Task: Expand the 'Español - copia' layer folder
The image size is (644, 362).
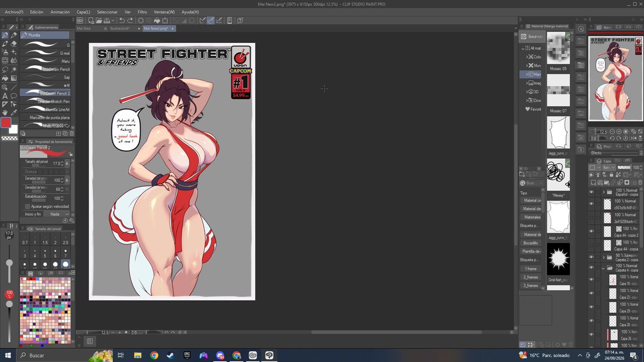Action: pyautogui.click(x=603, y=192)
